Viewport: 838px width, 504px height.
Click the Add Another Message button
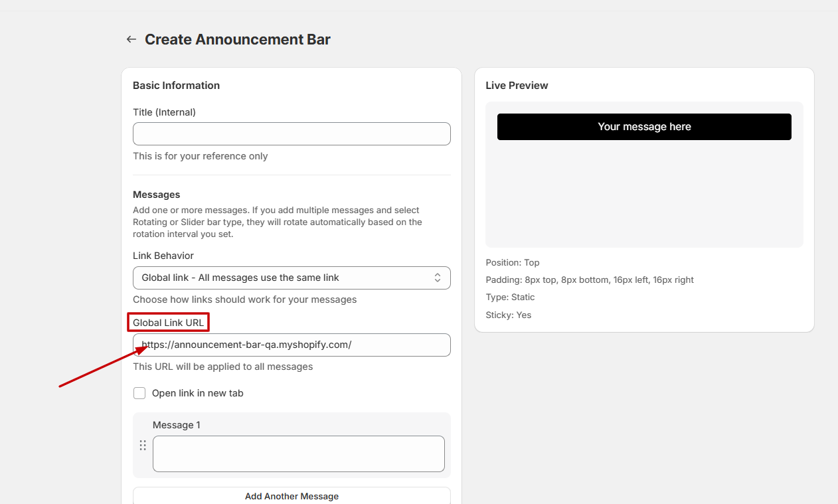(292, 496)
